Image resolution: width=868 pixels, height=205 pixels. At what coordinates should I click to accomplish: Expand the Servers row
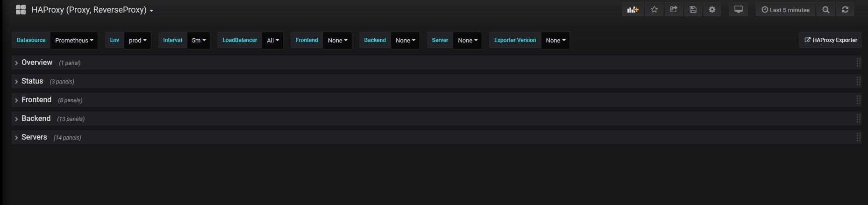pyautogui.click(x=34, y=137)
